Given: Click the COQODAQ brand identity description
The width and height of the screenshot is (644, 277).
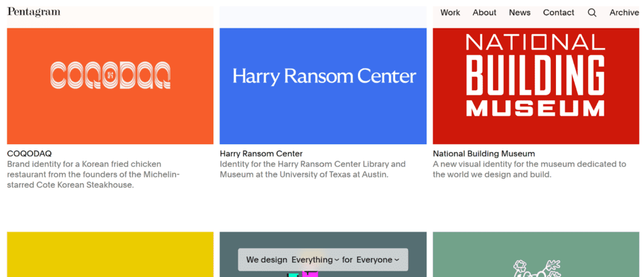Looking at the screenshot, I should [x=93, y=174].
